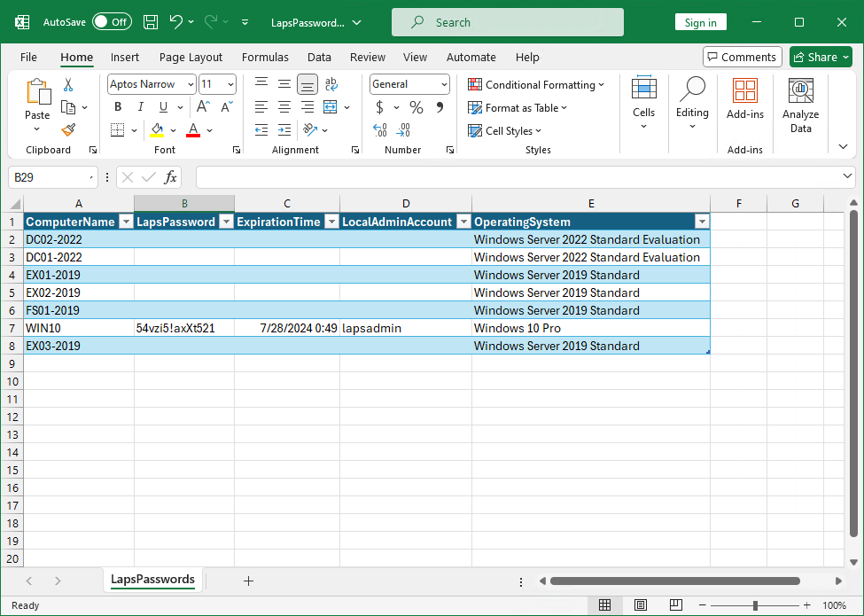The width and height of the screenshot is (864, 616).
Task: Click the Insert Function fx icon
Action: (x=170, y=177)
